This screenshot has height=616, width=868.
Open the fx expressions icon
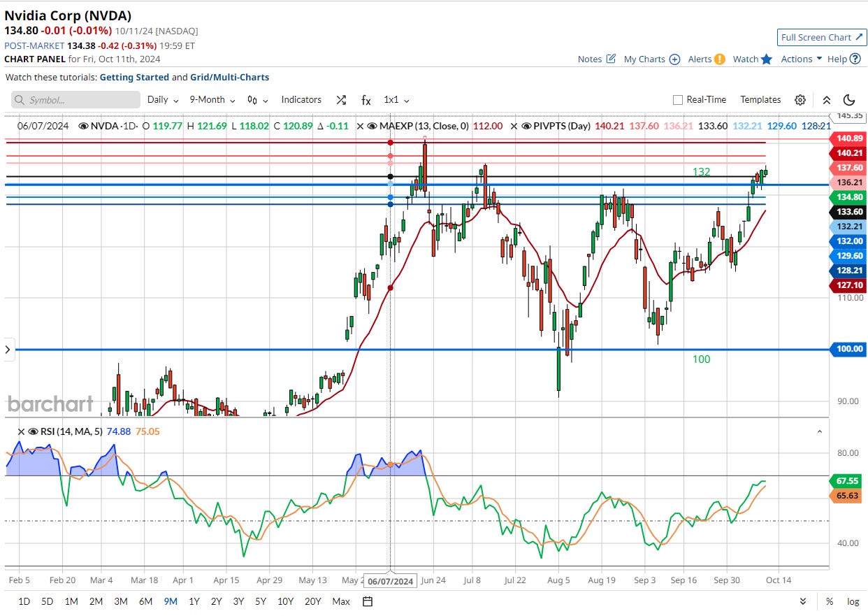pos(366,100)
